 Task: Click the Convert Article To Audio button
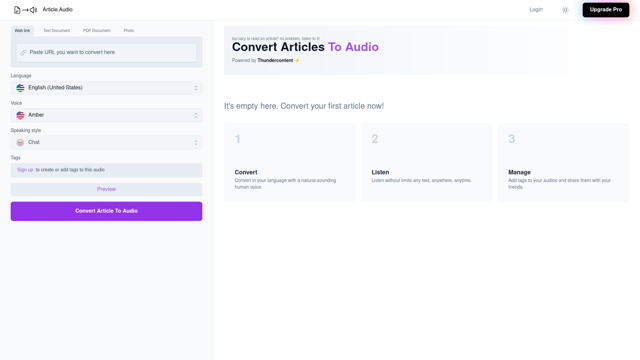click(x=106, y=211)
